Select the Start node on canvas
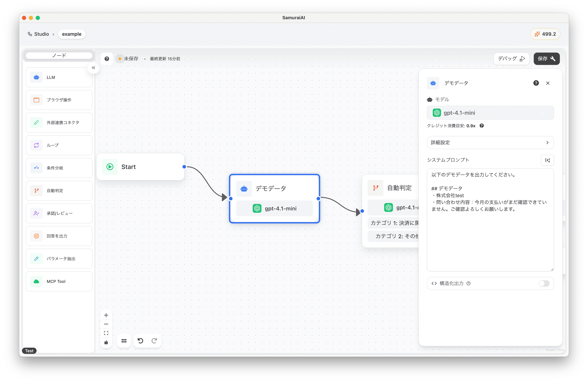The height and width of the screenshot is (382, 588). 140,167
